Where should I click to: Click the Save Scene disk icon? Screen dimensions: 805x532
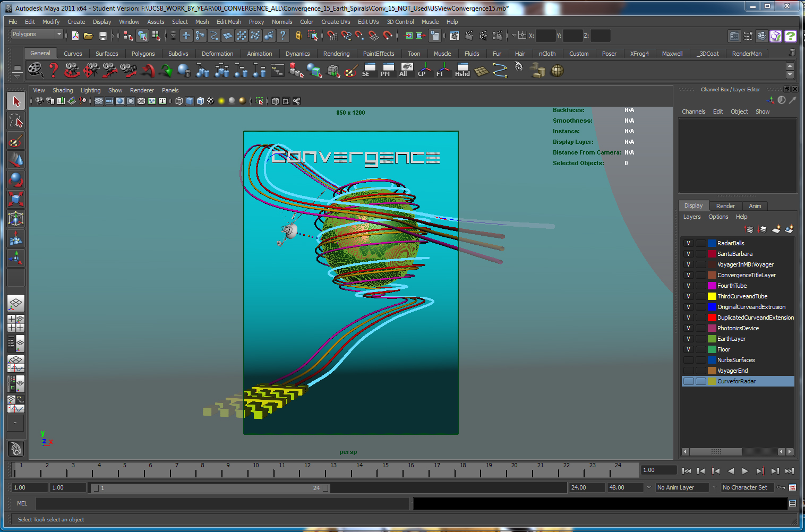(103, 36)
